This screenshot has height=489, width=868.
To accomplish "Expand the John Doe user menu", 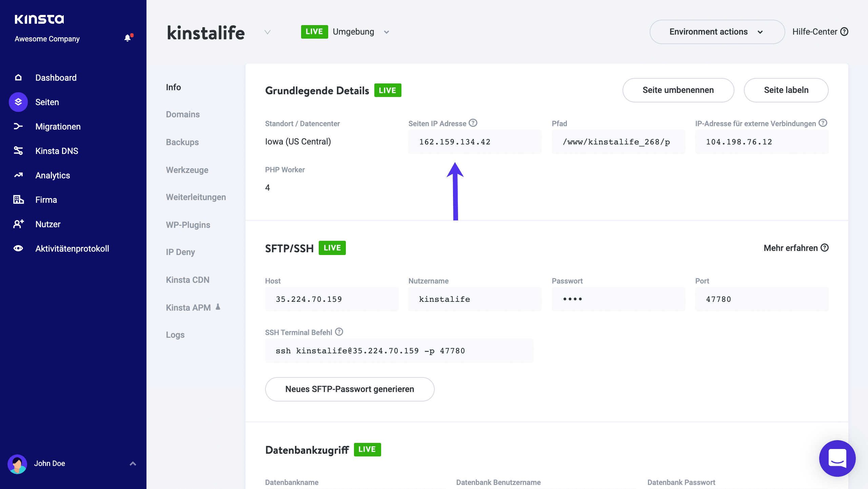I will [133, 464].
